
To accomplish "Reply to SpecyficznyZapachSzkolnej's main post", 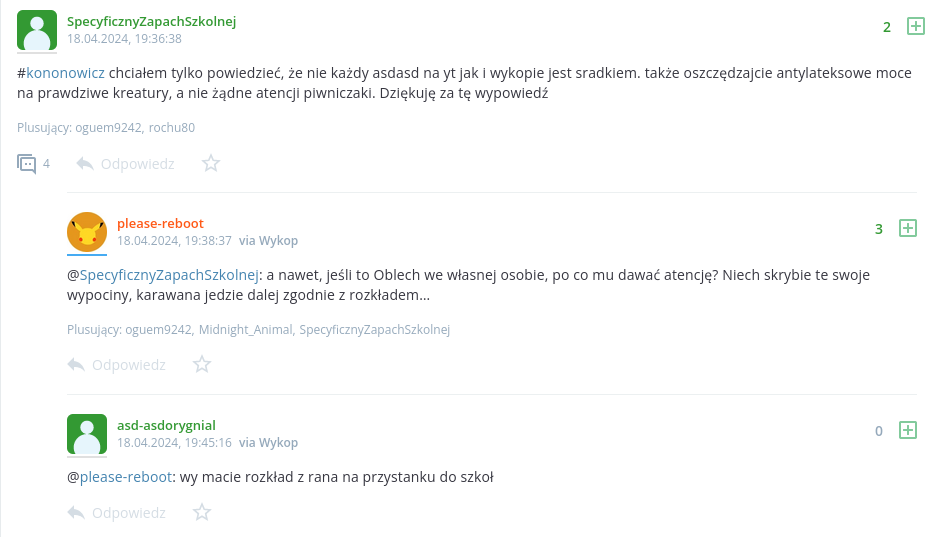I will (x=126, y=163).
